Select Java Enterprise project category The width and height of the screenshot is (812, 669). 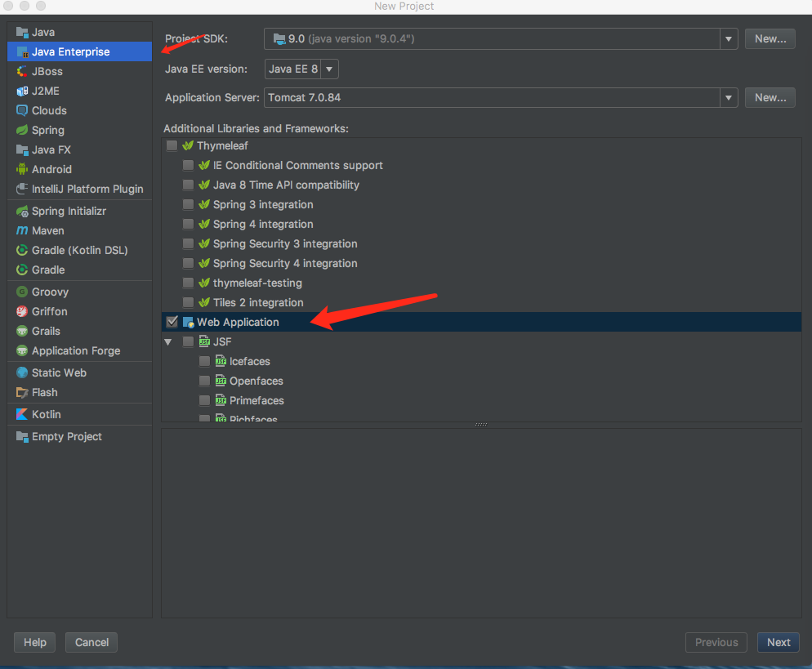click(80, 51)
